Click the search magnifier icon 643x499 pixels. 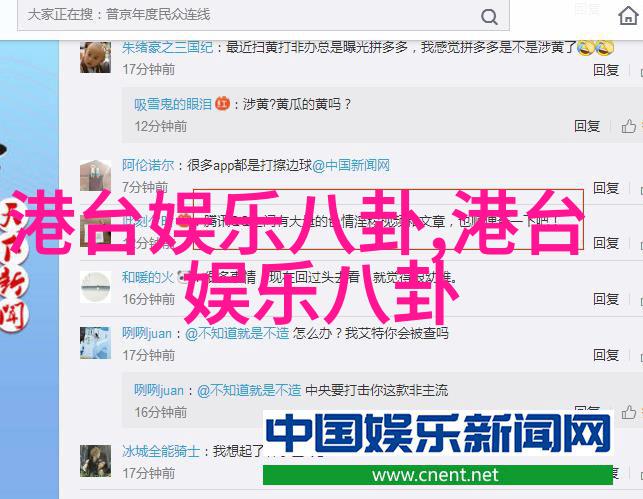point(489,17)
